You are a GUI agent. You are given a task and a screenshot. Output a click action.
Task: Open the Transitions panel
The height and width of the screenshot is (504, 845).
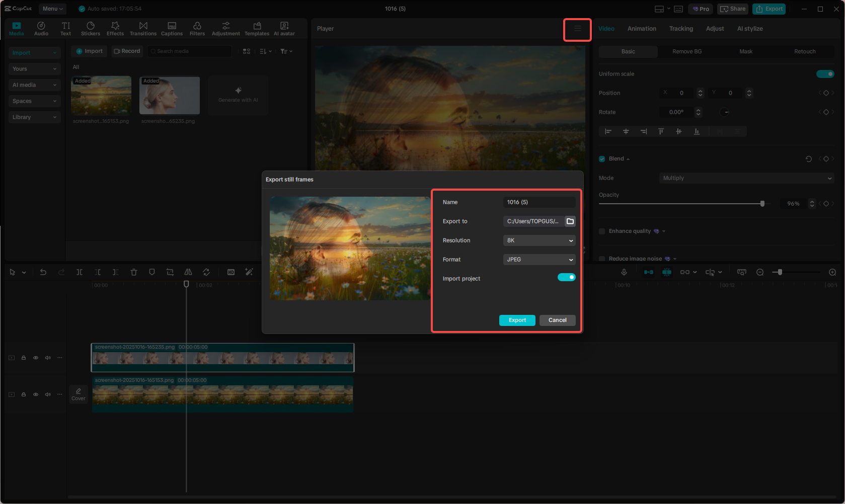click(143, 29)
